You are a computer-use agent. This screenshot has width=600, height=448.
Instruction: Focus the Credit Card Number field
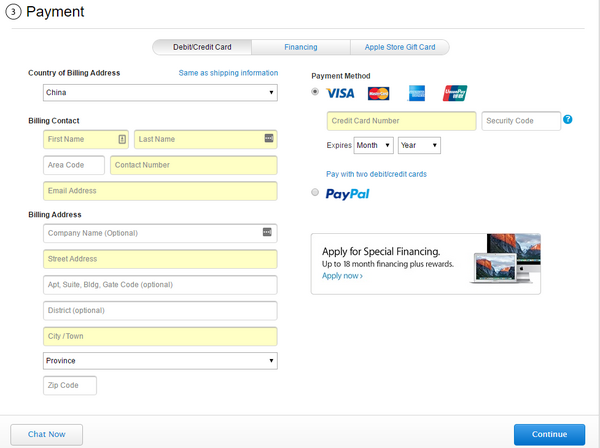(401, 121)
